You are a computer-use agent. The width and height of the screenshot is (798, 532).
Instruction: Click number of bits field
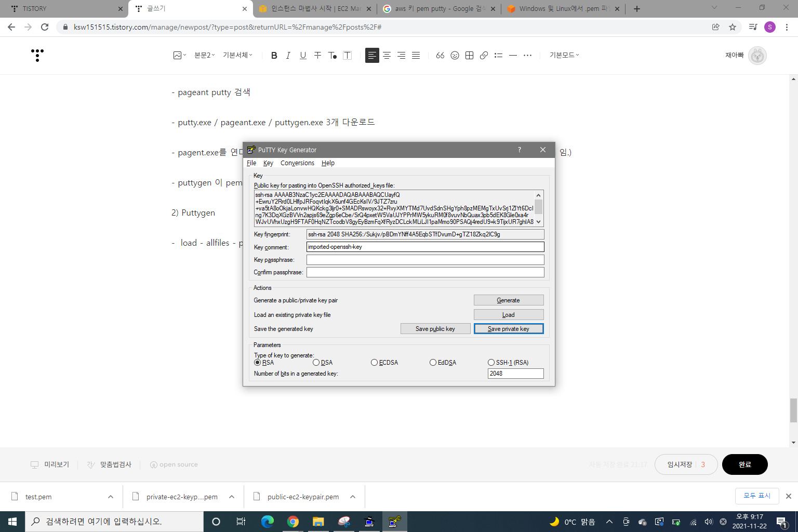tap(516, 374)
